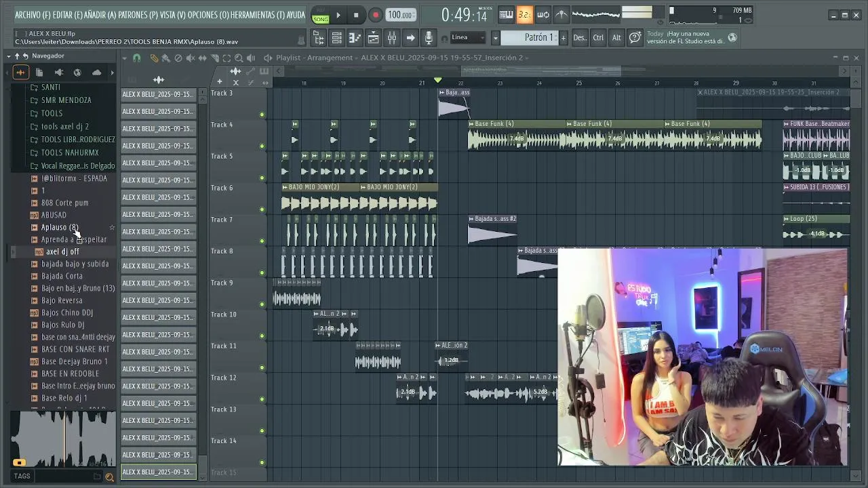Open the Channel rack icon
The image size is (868, 488).
point(336,38)
